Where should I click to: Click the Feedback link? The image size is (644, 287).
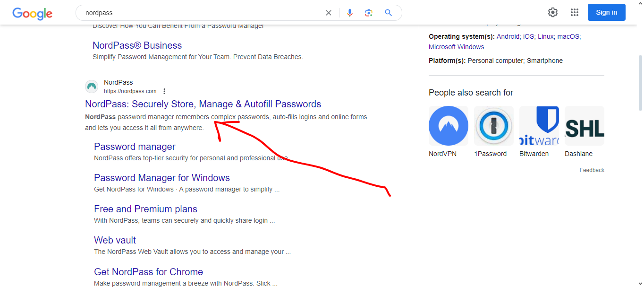592,170
